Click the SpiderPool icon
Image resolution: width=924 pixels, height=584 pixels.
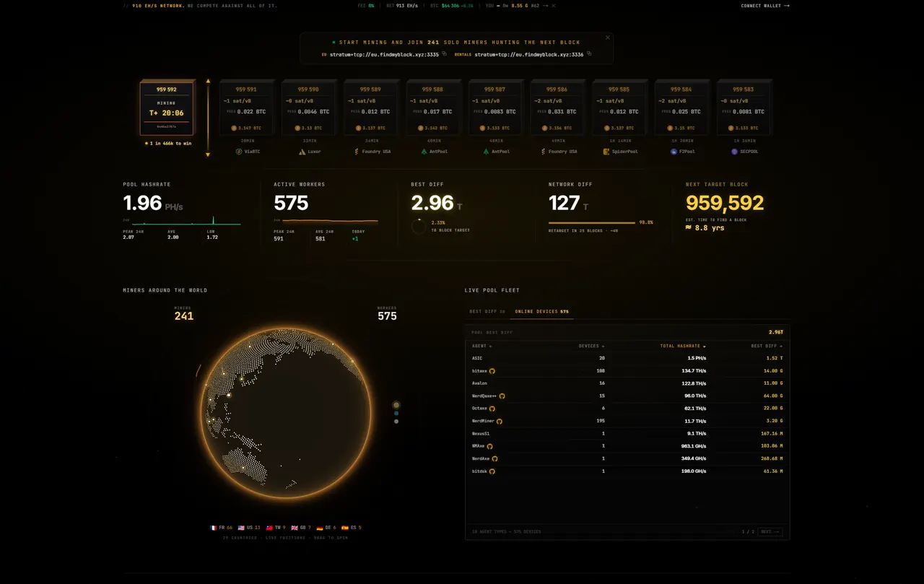coord(606,152)
